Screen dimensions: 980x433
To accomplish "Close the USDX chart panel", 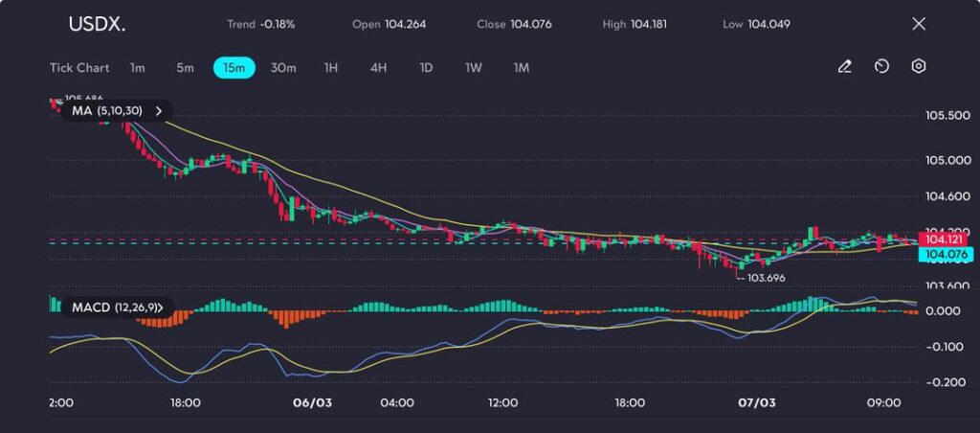I will click(x=919, y=24).
